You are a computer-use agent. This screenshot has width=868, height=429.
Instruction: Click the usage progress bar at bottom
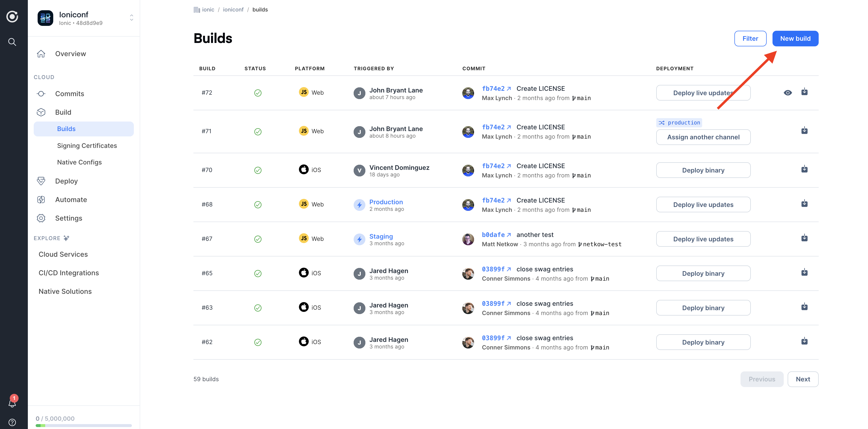coord(84,426)
